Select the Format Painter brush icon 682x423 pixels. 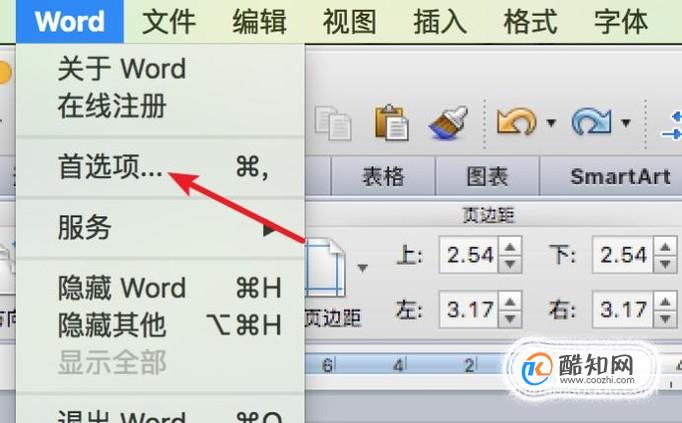[449, 122]
